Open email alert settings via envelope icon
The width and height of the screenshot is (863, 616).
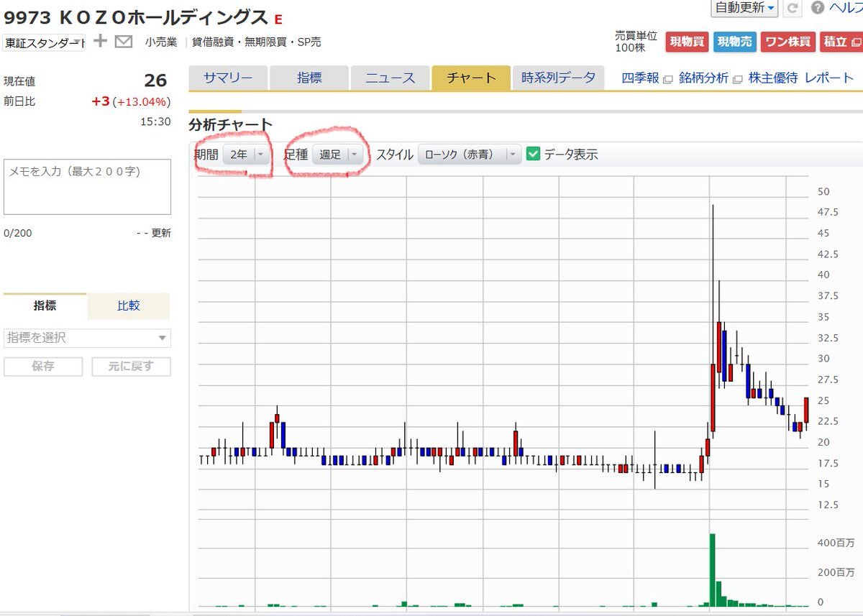pyautogui.click(x=122, y=42)
